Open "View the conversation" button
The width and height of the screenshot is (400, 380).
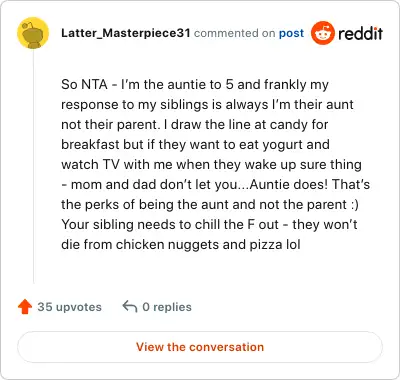(200, 347)
